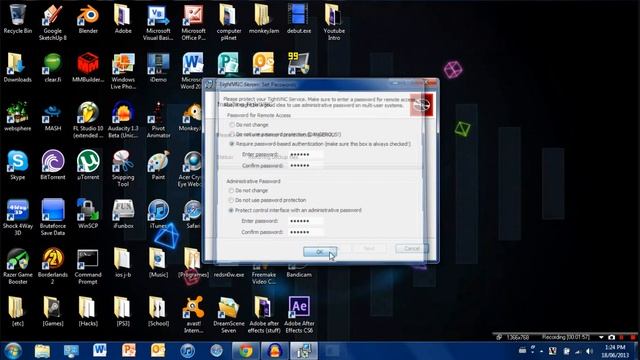Viewport: 640px width, 360px height.
Task: Click administrative 'Confirm password' field
Action: point(306,232)
